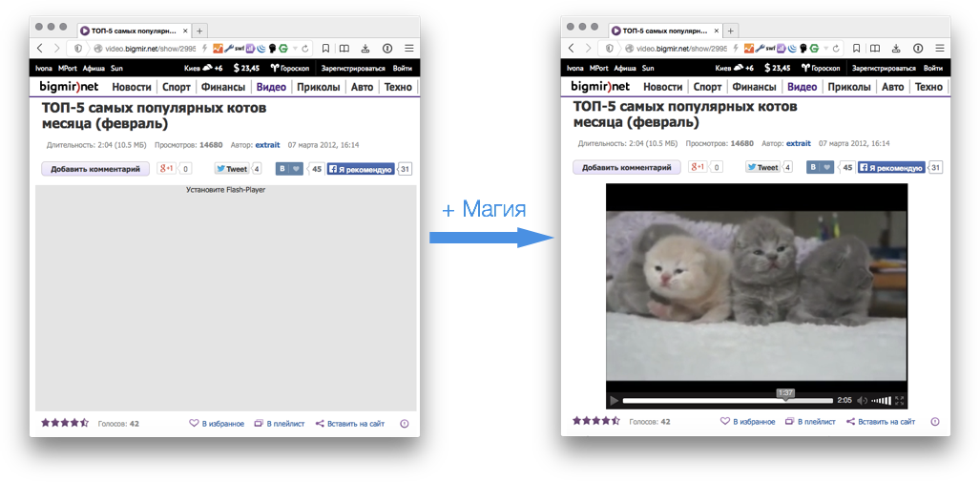Open URL history dropdown in left window
This screenshot has height=482, width=980.
tap(294, 48)
